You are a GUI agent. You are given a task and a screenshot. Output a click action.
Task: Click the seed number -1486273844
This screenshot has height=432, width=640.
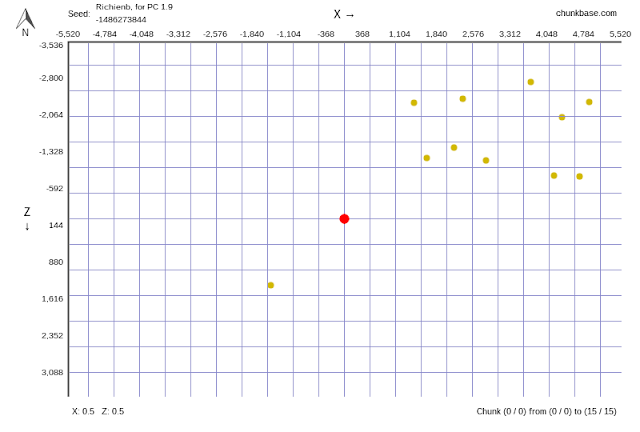[x=121, y=20]
